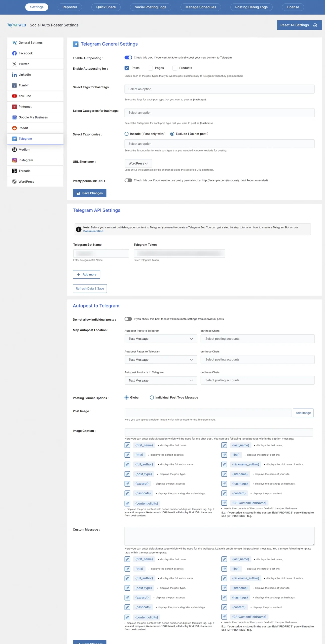
Task: Switch to the Reposter tab
Action: (70, 7)
